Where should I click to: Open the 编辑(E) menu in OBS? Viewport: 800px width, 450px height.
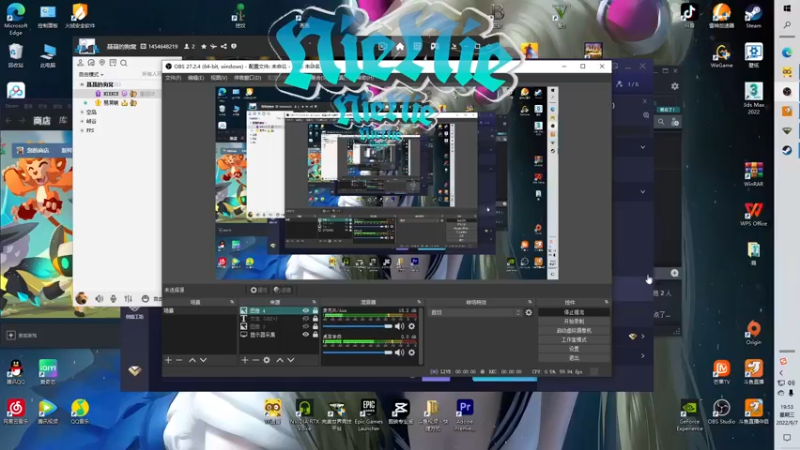pyautogui.click(x=195, y=78)
